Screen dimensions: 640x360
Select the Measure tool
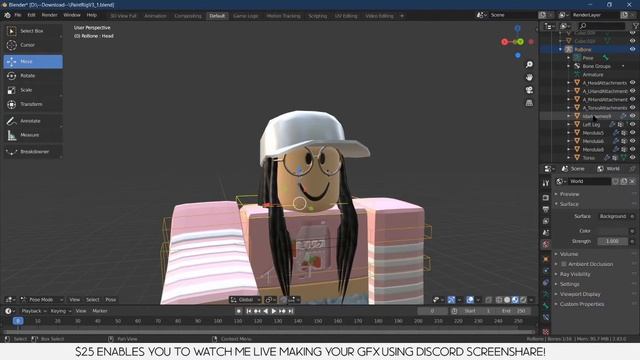(33, 135)
